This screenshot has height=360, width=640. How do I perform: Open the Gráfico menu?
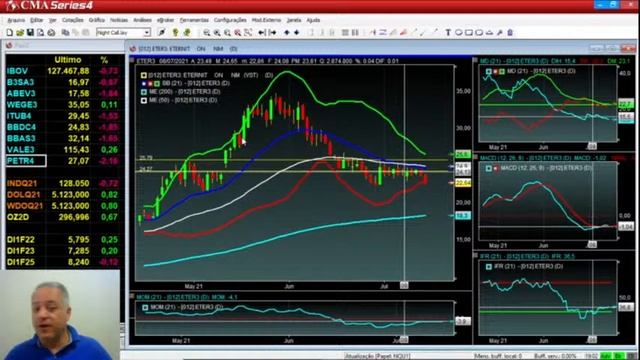[97, 20]
